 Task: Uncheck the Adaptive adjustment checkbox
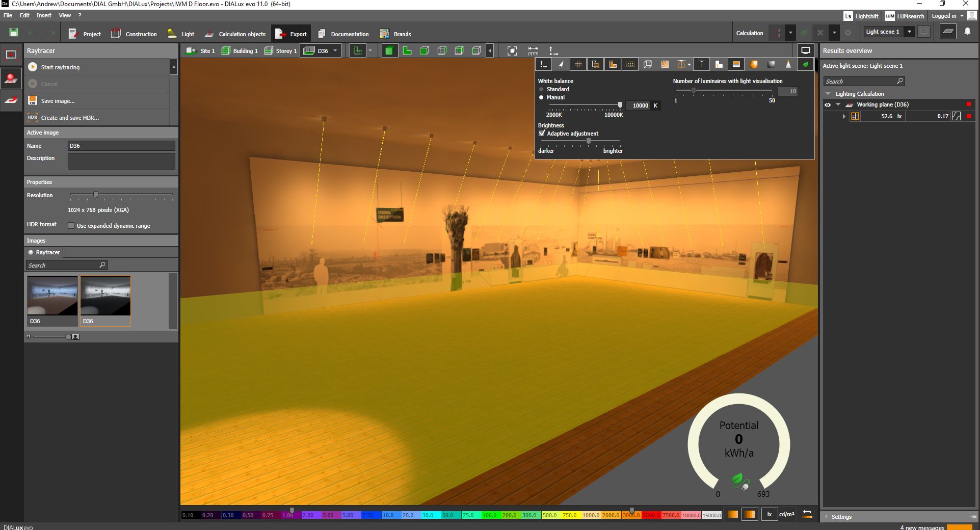point(542,134)
